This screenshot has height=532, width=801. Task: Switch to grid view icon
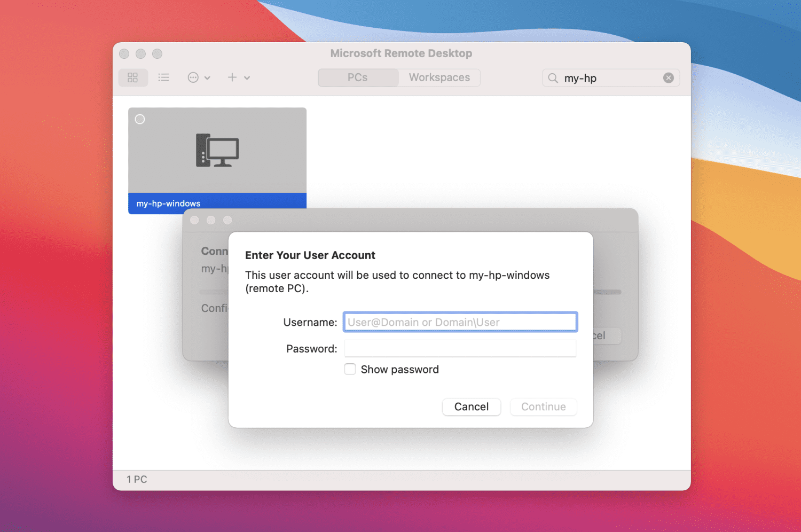[x=133, y=77]
